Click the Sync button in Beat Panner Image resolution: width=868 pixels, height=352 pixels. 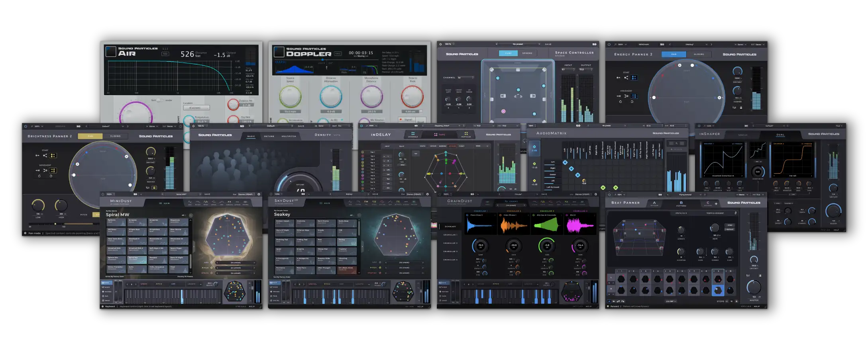[730, 225]
